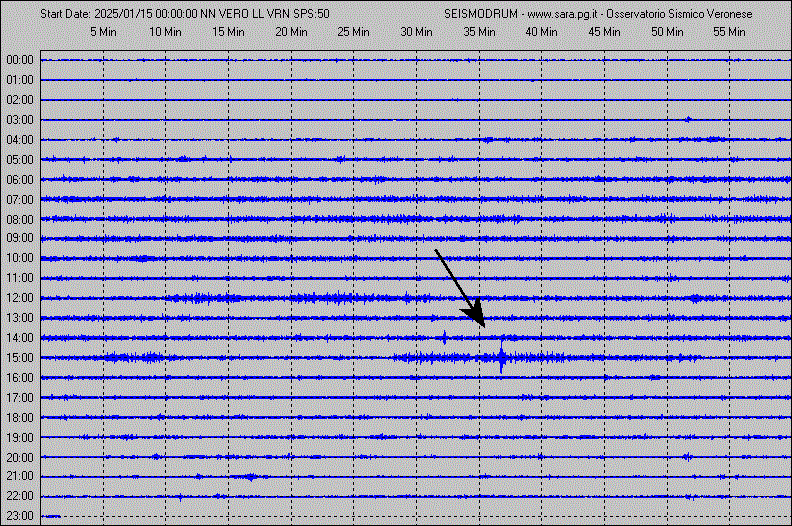The width and height of the screenshot is (792, 526).
Task: Click the 50 Min column header
Action: [x=667, y=32]
